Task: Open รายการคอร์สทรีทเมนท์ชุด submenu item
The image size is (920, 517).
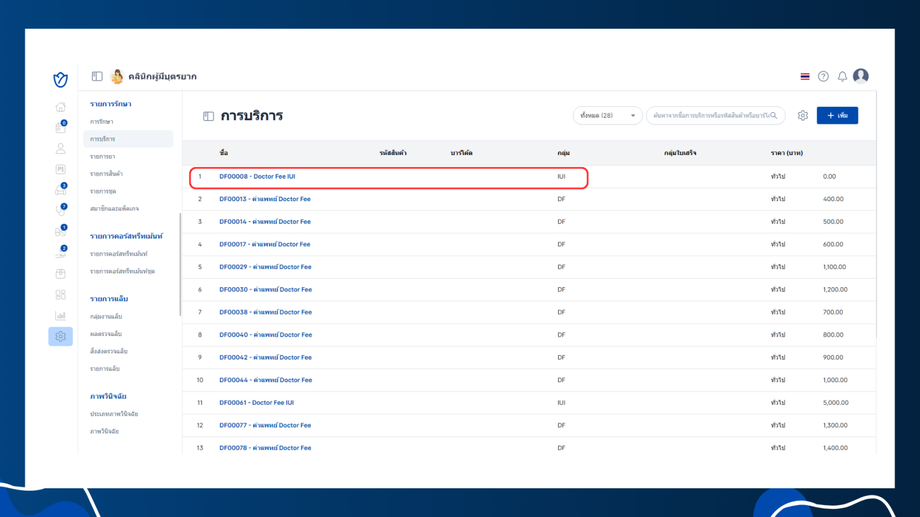Action: pyautogui.click(x=122, y=271)
